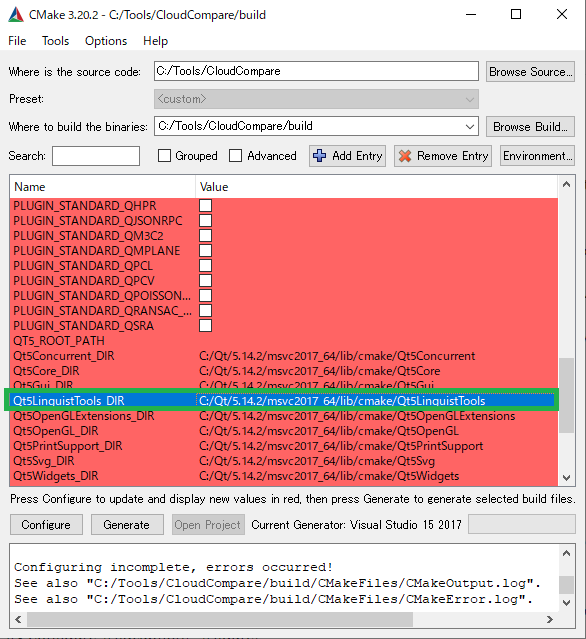Click the red X Remove Entry icon
This screenshot has width=586, height=639.
point(405,156)
